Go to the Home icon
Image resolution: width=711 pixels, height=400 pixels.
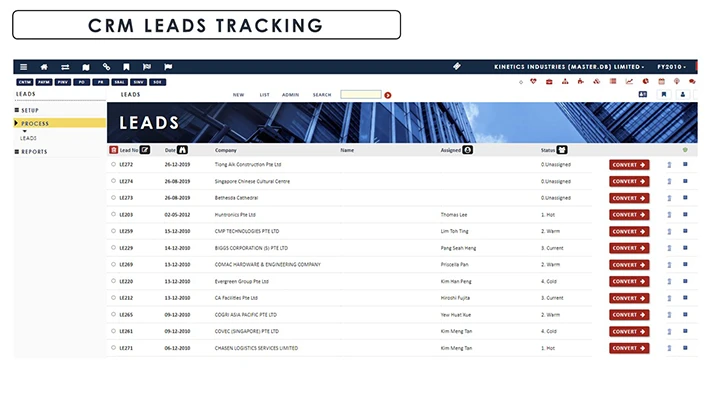coord(44,67)
